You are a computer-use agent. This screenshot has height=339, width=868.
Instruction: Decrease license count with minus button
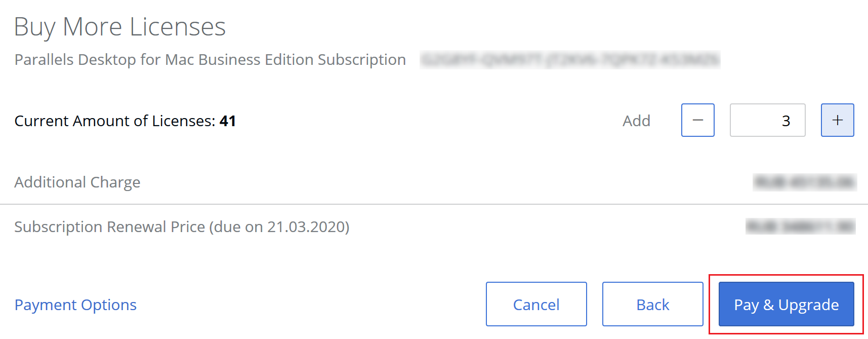[697, 120]
